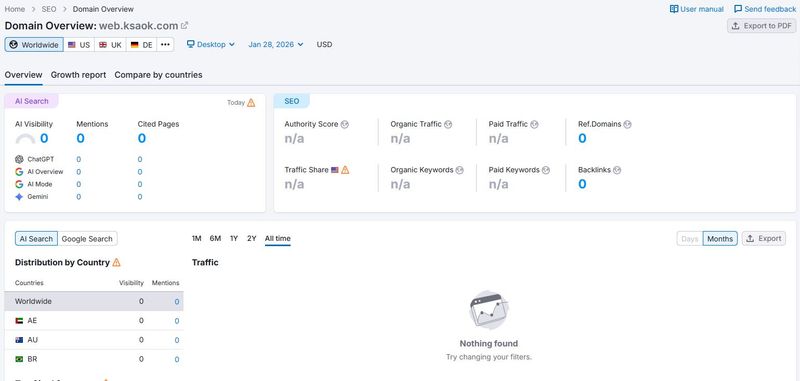Click the Authority Score info icon
The height and width of the screenshot is (381, 800).
point(344,124)
